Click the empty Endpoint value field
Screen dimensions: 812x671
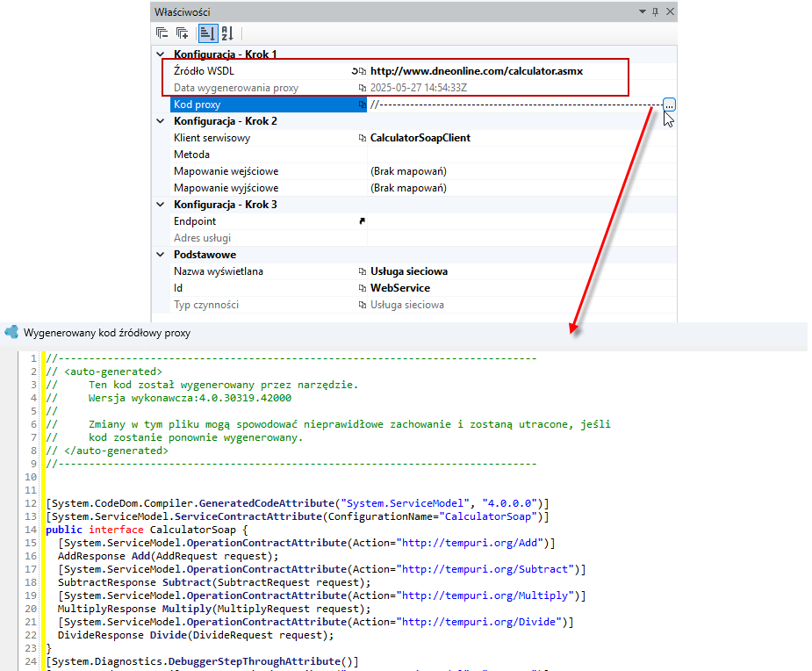pos(521,221)
